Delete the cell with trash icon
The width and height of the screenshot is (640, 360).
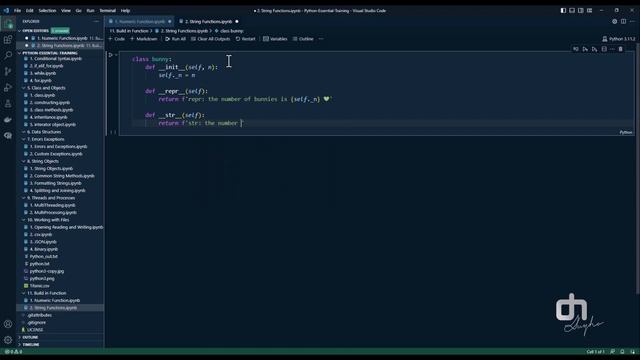pos(620,49)
